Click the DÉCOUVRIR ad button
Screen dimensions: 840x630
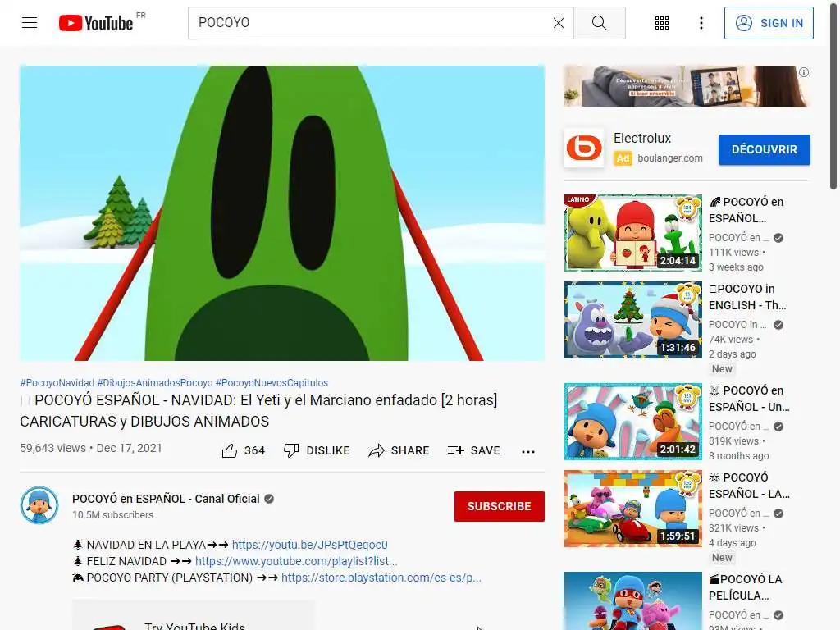click(x=765, y=149)
